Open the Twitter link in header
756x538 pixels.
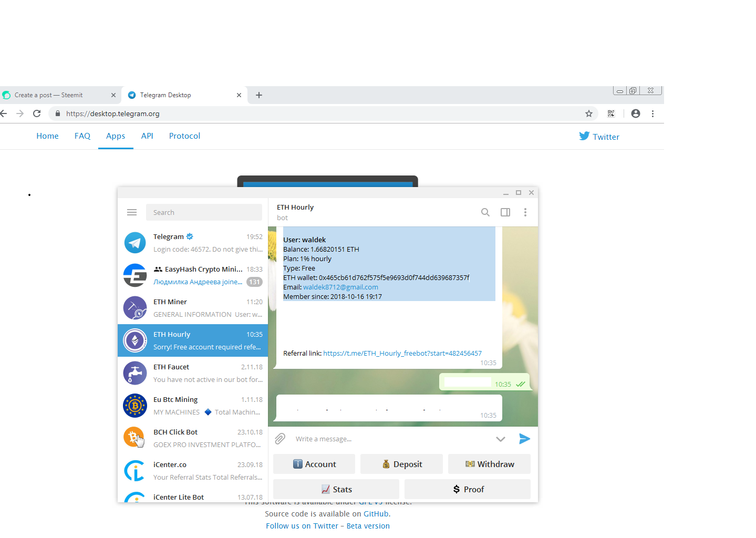point(599,137)
